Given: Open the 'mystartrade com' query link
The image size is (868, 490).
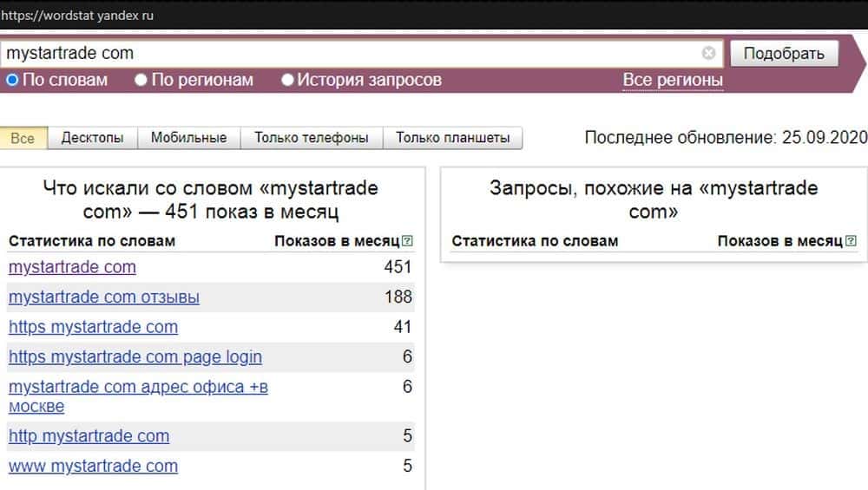Looking at the screenshot, I should 72,267.
